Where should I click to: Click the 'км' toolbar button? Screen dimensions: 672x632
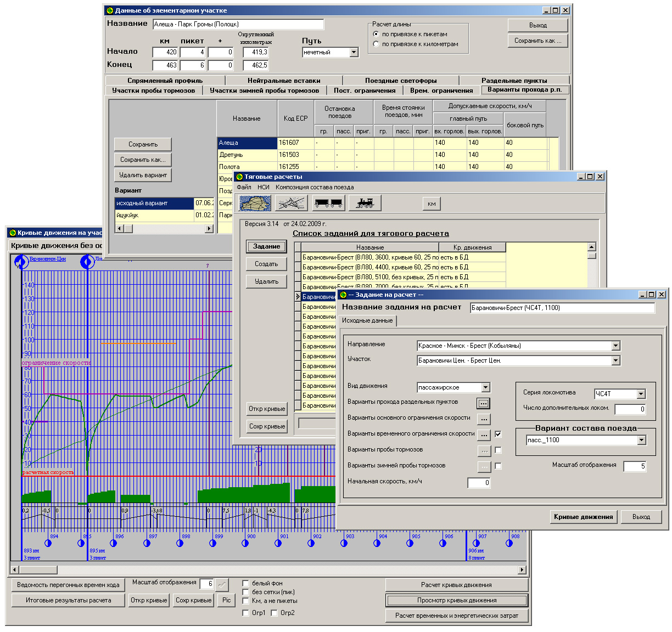tap(432, 204)
